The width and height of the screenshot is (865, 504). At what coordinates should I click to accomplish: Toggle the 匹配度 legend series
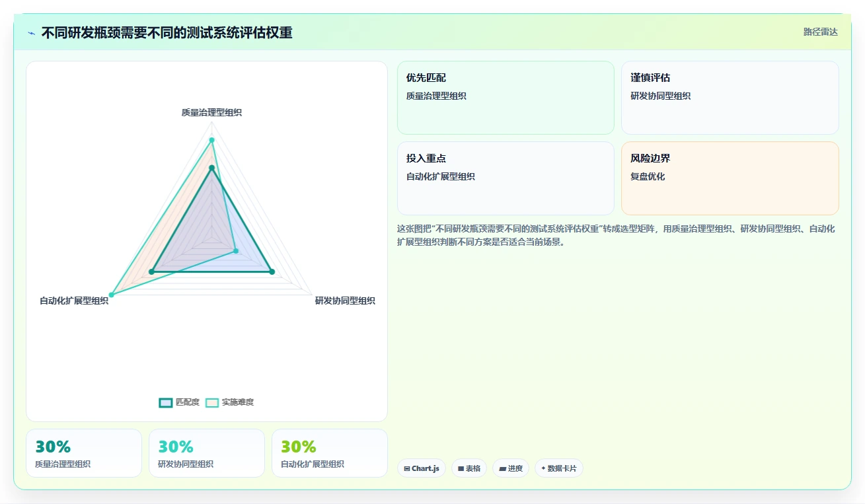tap(179, 402)
